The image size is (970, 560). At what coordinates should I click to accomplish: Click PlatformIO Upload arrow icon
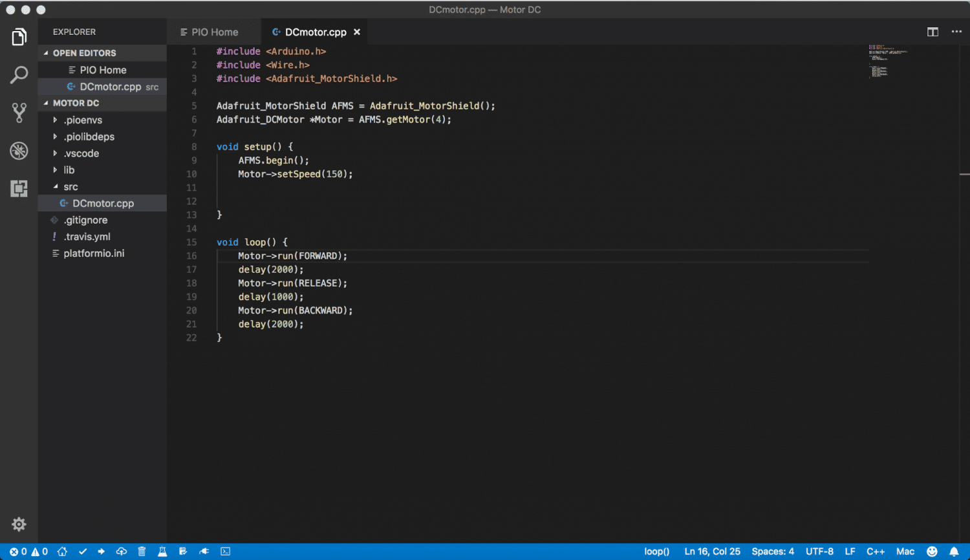tap(102, 552)
